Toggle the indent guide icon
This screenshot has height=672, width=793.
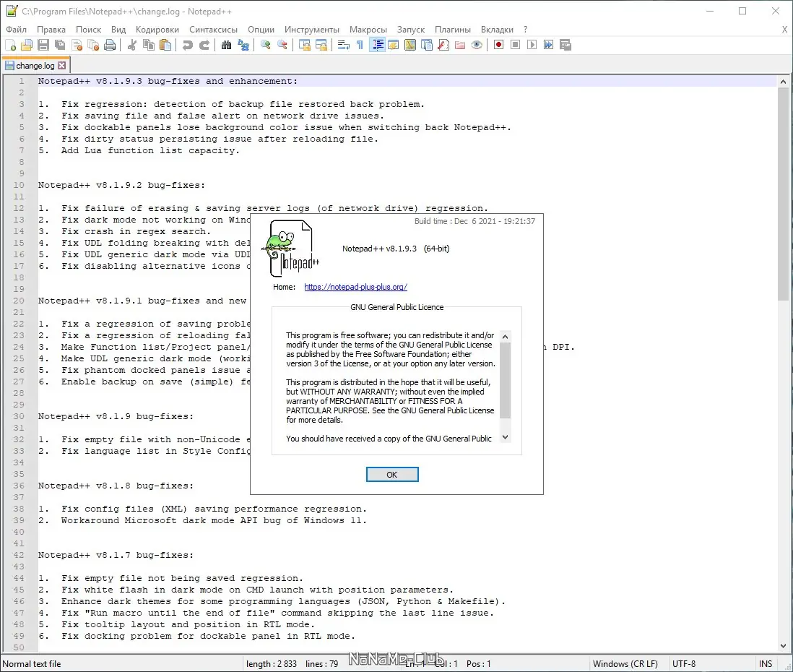pyautogui.click(x=377, y=45)
